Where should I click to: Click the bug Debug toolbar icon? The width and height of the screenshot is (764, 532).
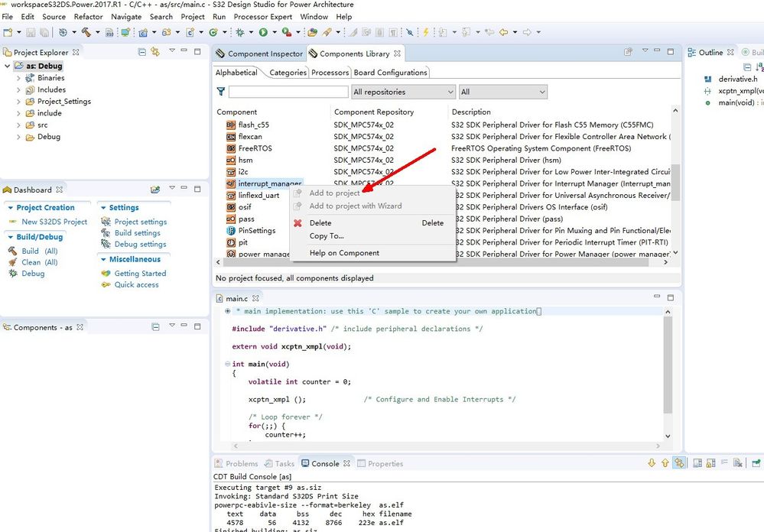[239, 32]
